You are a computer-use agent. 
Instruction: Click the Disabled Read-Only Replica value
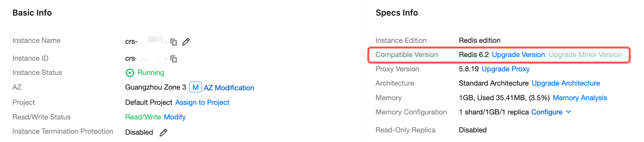pos(473,130)
